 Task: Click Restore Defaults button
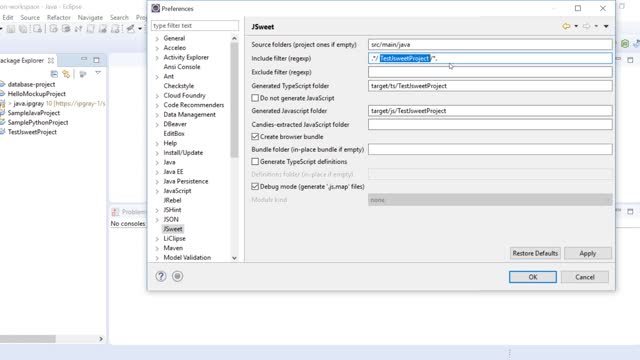[535, 253]
